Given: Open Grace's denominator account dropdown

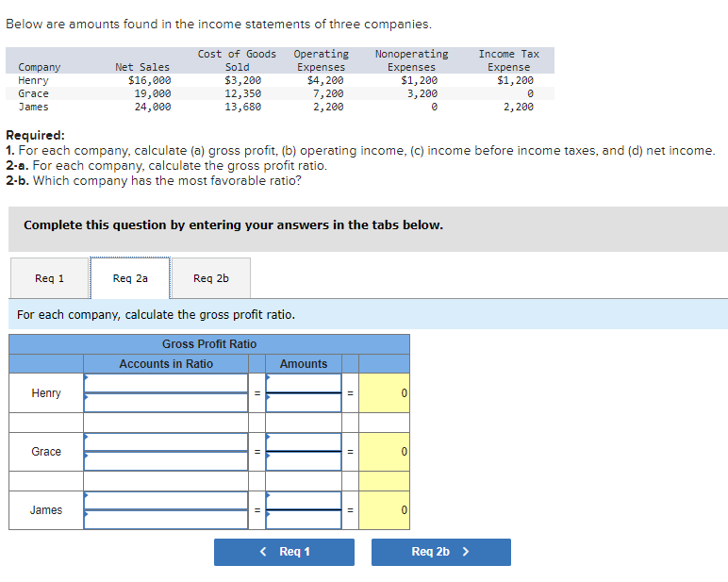Looking at the screenshot, I should click(166, 461).
